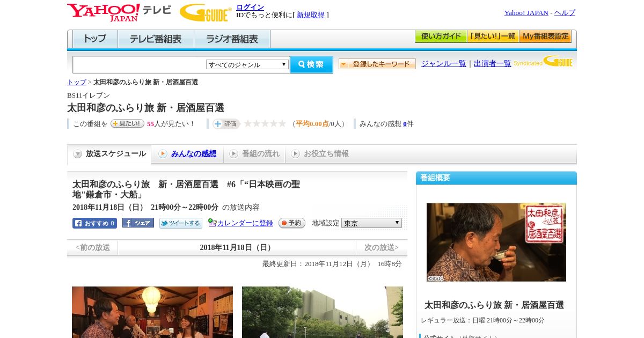Click the 平均0.00点 rating text
Viewport: 644px width, 338px height.
[x=312, y=124]
